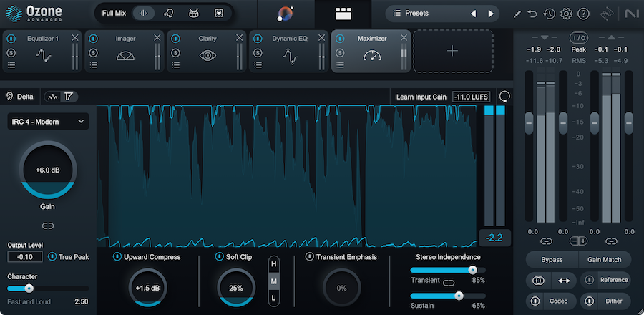Click Learn Input Gain
The height and width of the screenshot is (315, 644).
[421, 97]
